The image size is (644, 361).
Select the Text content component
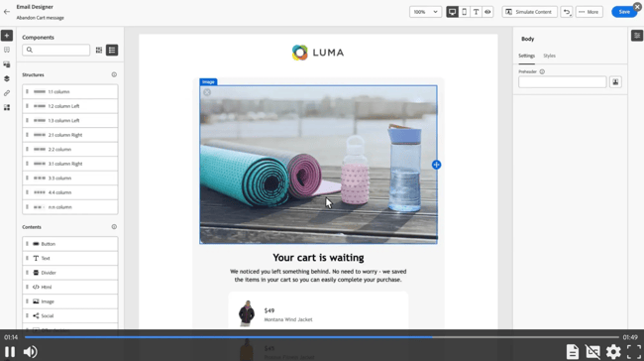(x=70, y=258)
